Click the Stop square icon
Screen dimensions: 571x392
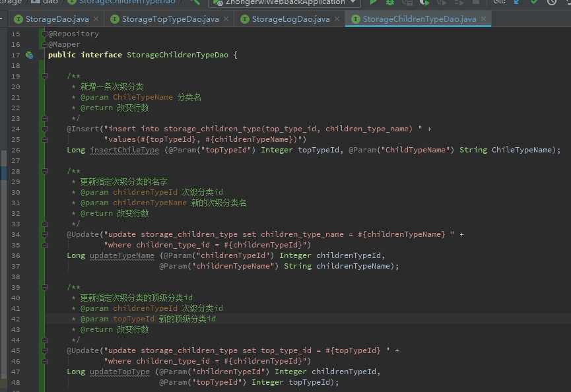[x=475, y=2]
